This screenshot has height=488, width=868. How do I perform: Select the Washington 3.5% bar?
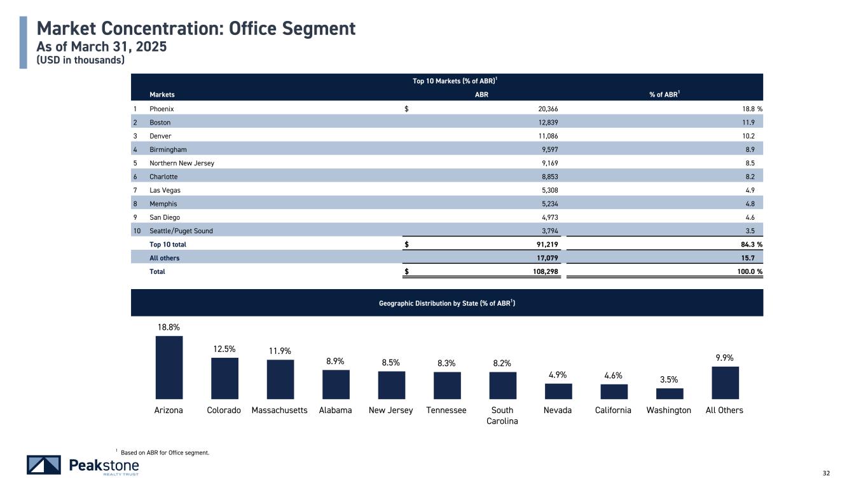coord(669,393)
